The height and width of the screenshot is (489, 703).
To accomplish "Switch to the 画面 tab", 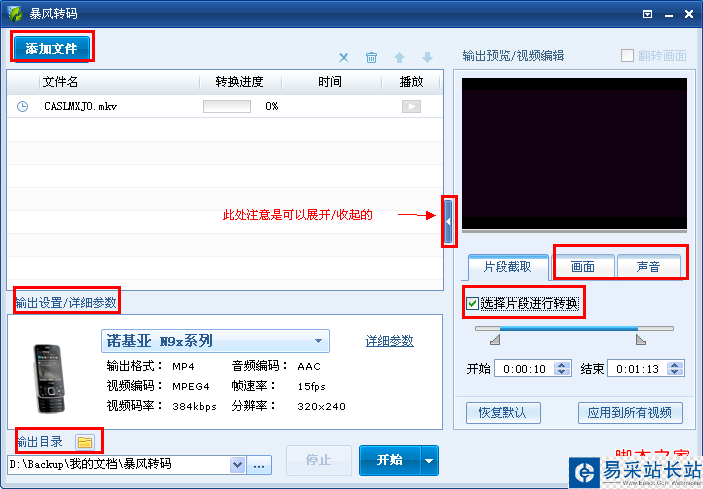I will tap(583, 267).
